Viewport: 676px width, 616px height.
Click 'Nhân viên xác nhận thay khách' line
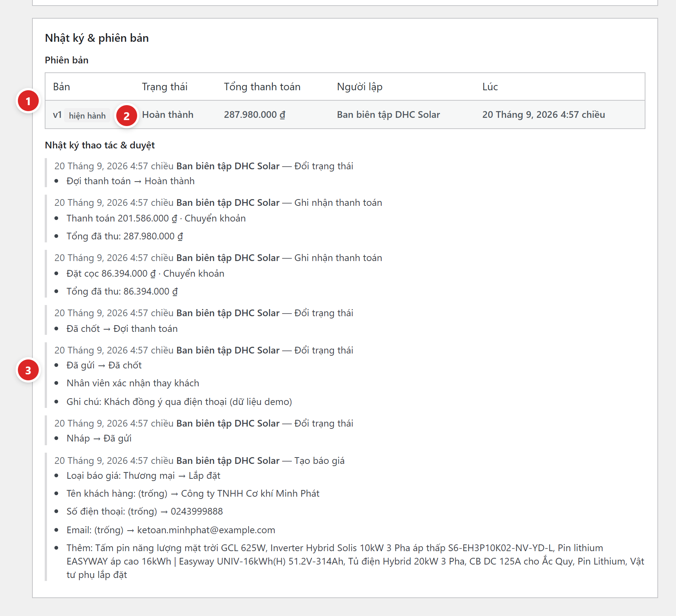click(133, 383)
